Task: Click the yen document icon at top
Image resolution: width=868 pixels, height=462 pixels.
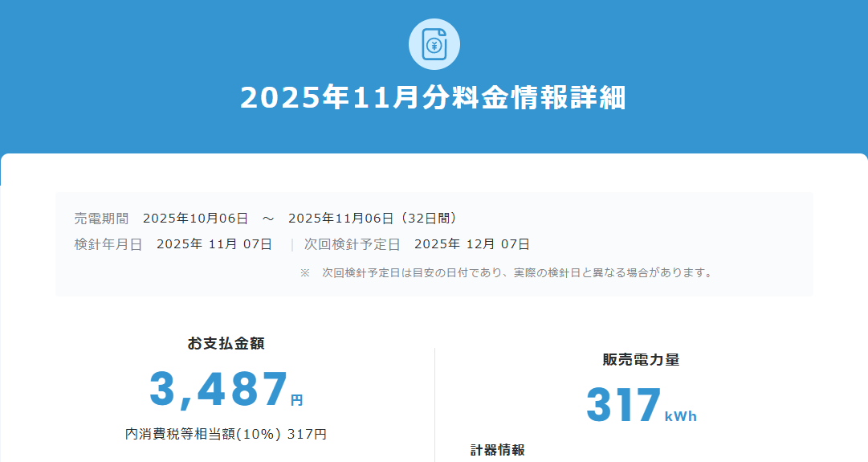Action: point(434,44)
